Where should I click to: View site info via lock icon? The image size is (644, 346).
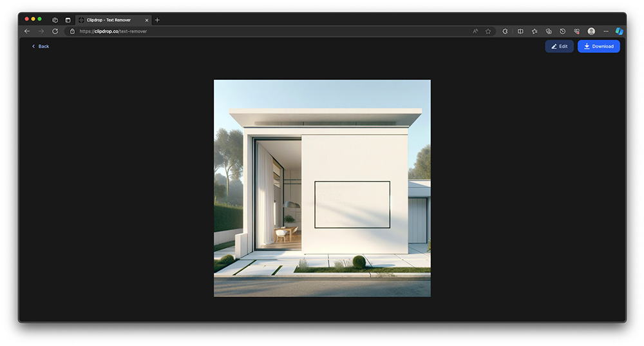(x=72, y=31)
